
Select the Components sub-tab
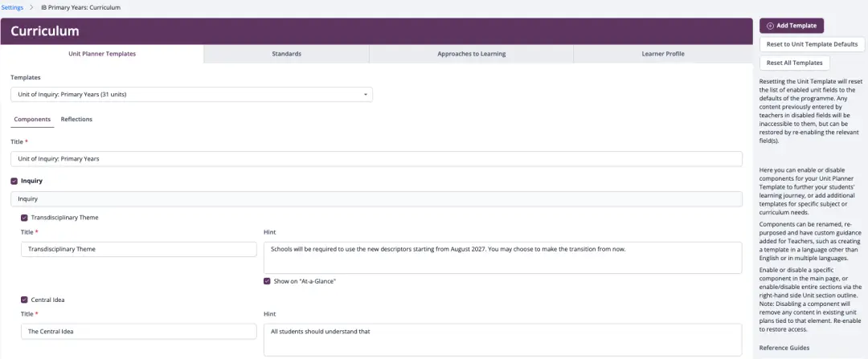coord(32,120)
